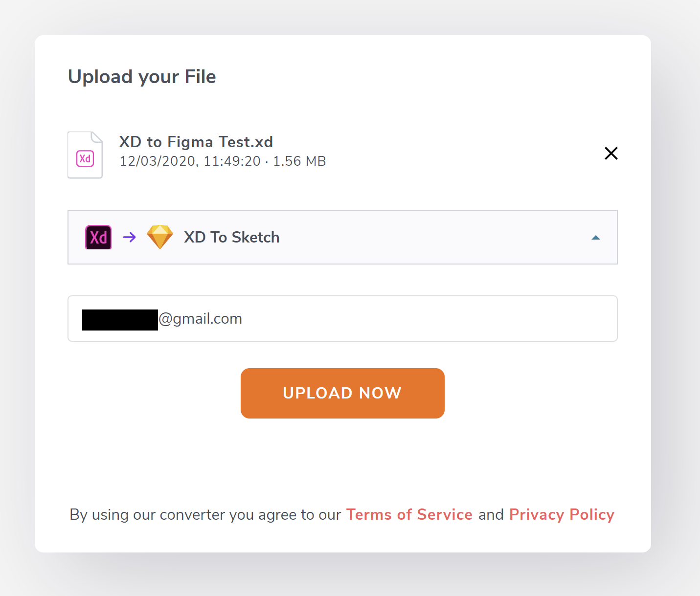Screen dimensions: 700x596
Task: Click the "Upload your File" heading
Action: [x=142, y=77]
